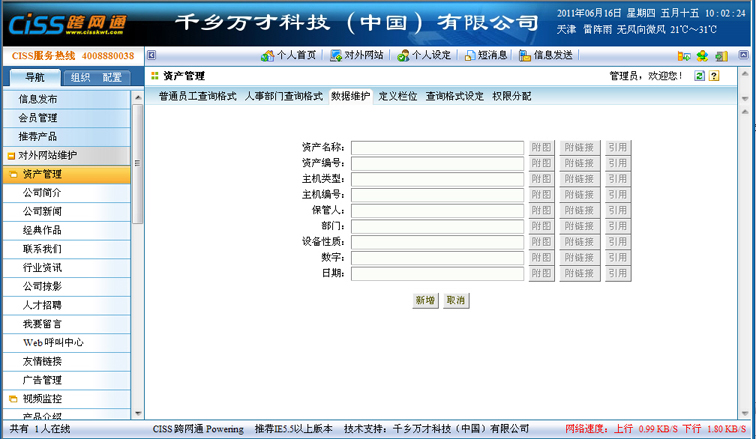
Task: Switch to the 组织 sidebar tab
Action: [x=80, y=77]
